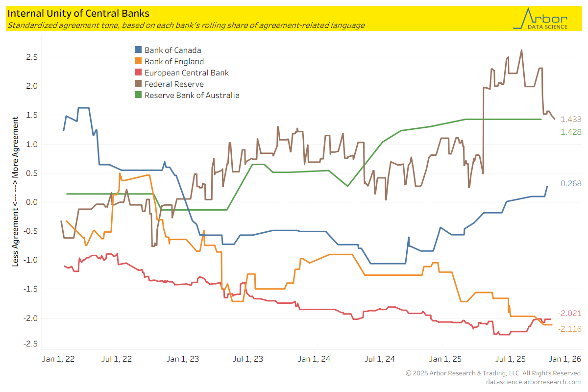Click the chart title Internal Unity of Central Banks

[x=78, y=13]
